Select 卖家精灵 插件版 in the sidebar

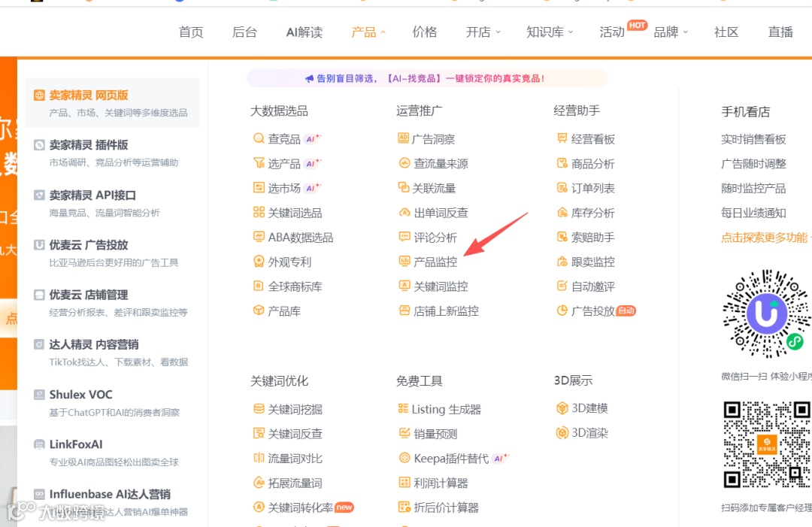click(x=112, y=153)
